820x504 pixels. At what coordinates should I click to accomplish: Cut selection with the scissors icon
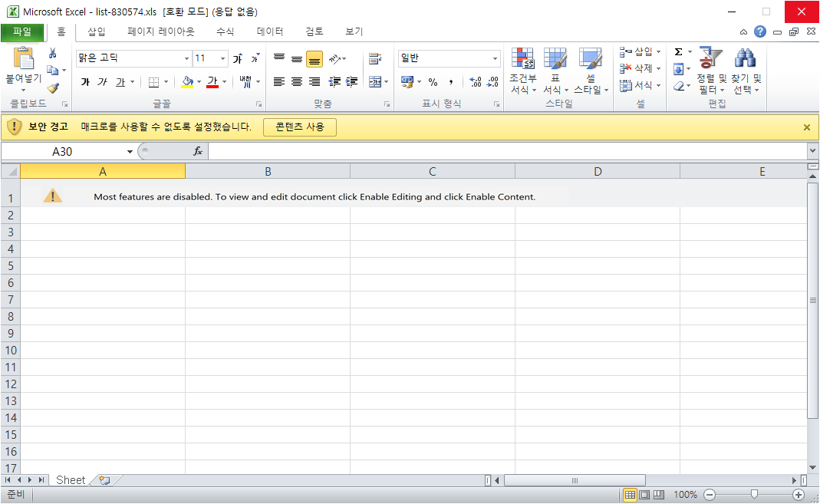pos(52,53)
